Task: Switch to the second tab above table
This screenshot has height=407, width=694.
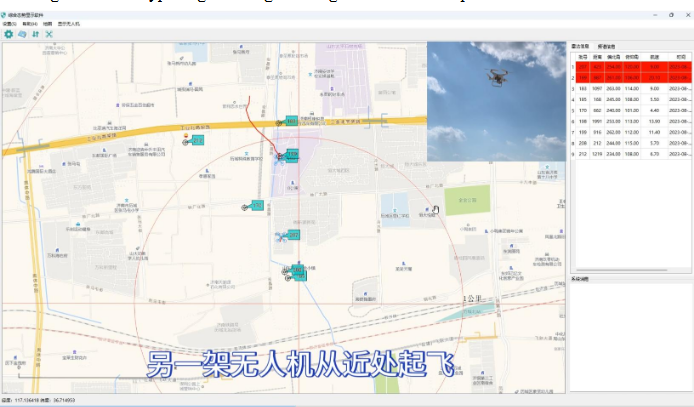Action: [x=606, y=46]
